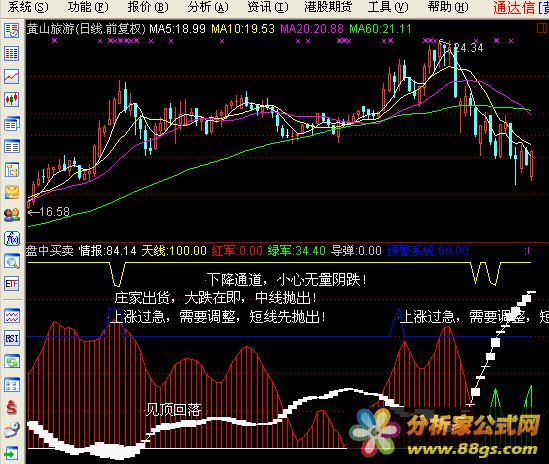Click the 16.58 low price marker
Viewport: 549px width, 464px height.
49,212
